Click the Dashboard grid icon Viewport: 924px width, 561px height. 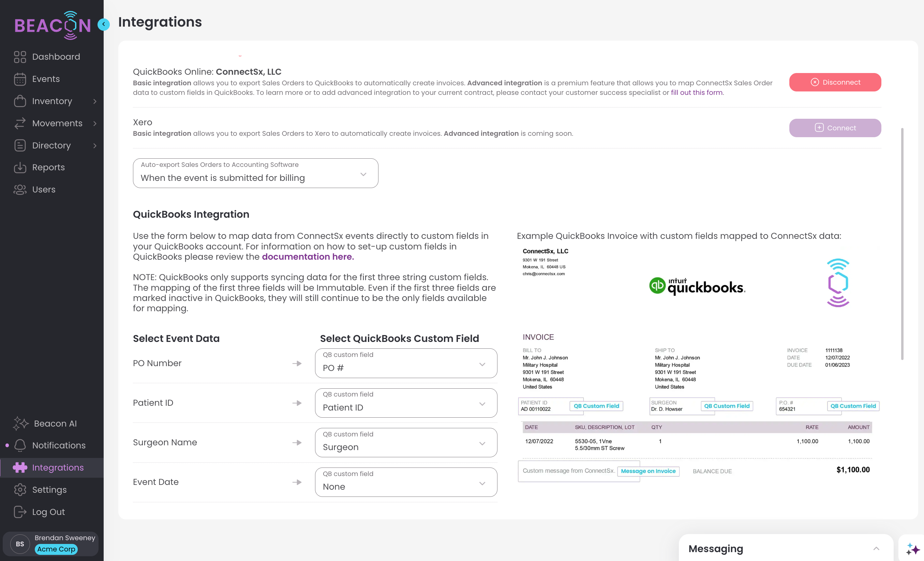pyautogui.click(x=20, y=57)
